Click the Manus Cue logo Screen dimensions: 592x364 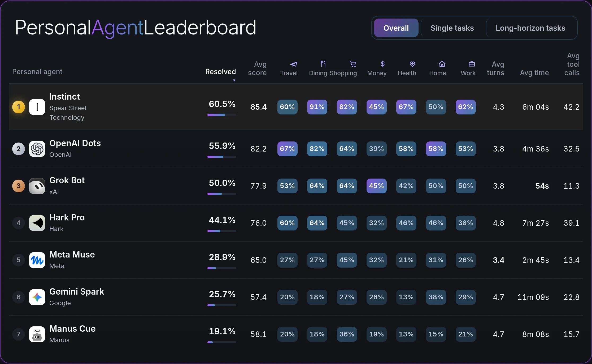[x=37, y=334]
